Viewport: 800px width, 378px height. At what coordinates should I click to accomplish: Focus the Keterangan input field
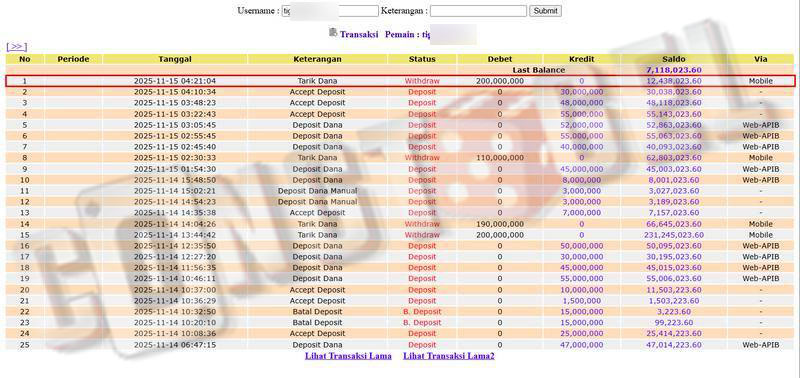pyautogui.click(x=478, y=11)
